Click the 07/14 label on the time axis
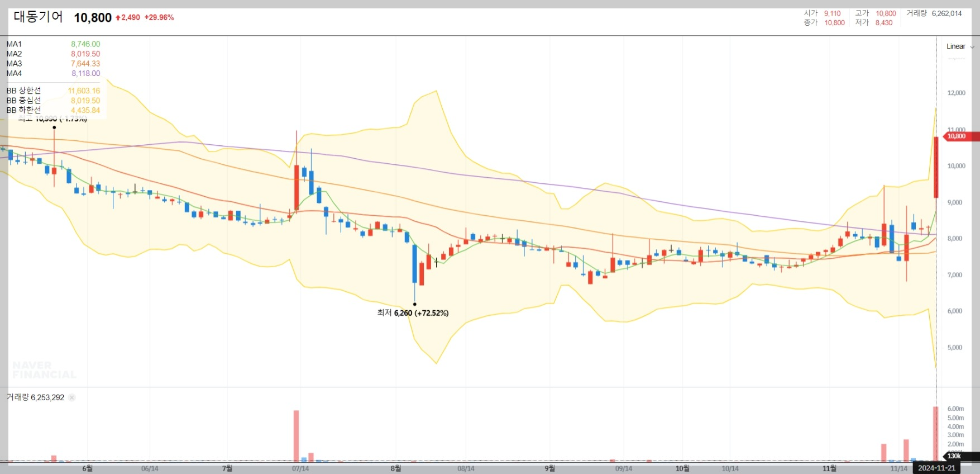The width and height of the screenshot is (980, 474). [x=300, y=468]
